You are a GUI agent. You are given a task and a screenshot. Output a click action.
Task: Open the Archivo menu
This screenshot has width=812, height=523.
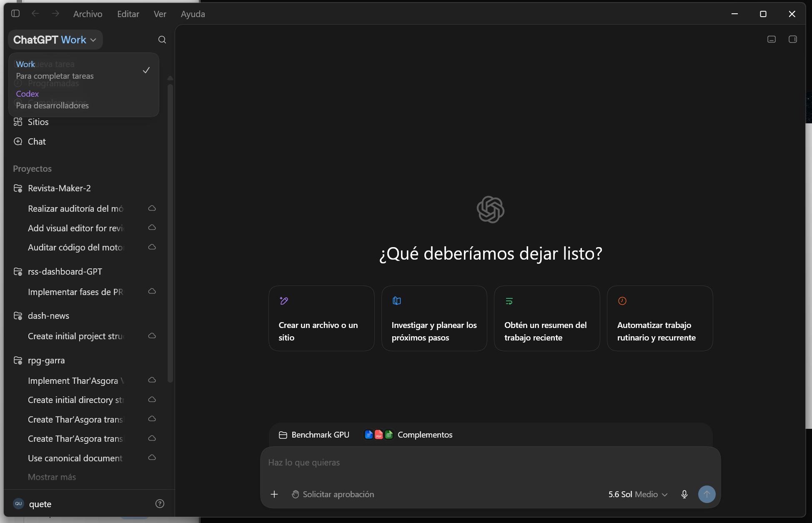pos(88,14)
